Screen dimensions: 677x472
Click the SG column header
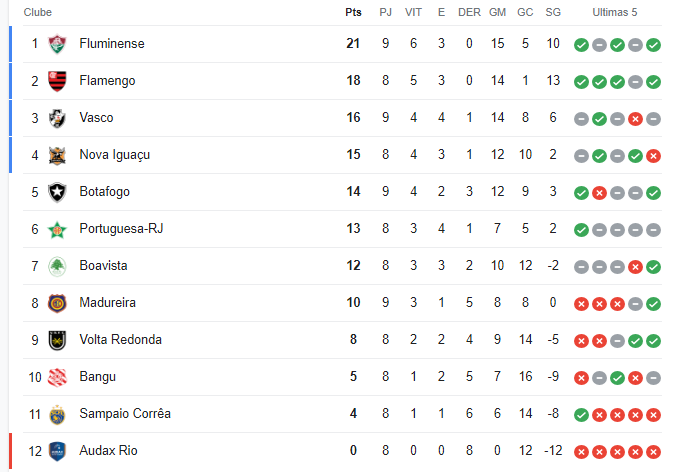pyautogui.click(x=553, y=13)
